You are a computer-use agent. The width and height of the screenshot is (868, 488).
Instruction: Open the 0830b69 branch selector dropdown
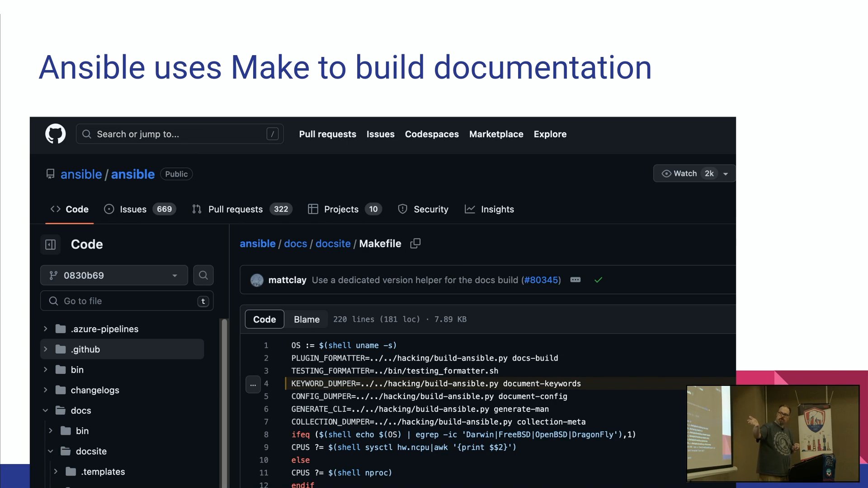pos(114,275)
